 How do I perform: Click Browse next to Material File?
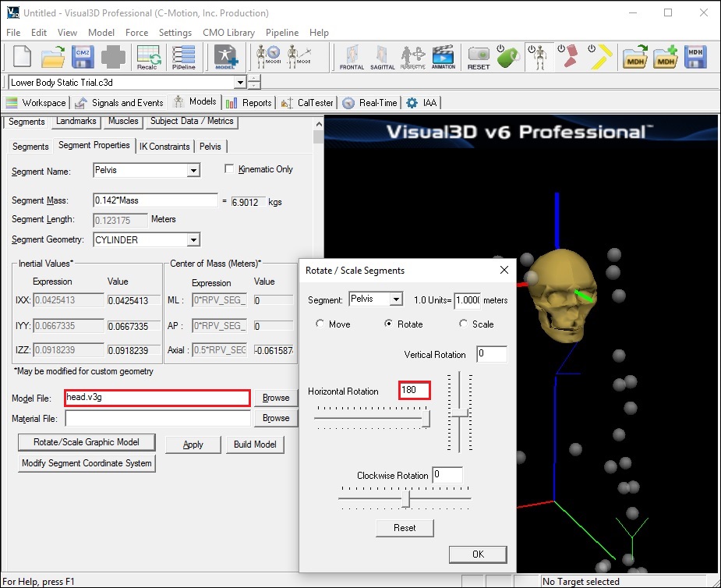click(x=276, y=418)
